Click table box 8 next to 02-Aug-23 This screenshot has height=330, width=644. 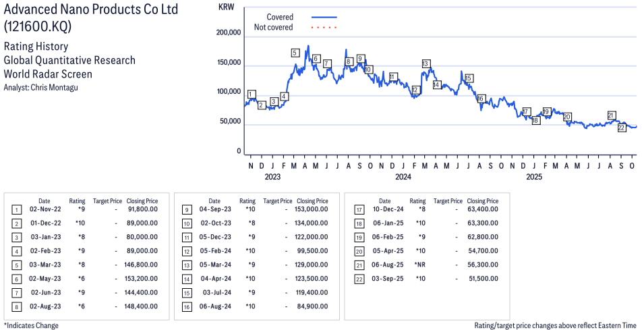click(16, 306)
